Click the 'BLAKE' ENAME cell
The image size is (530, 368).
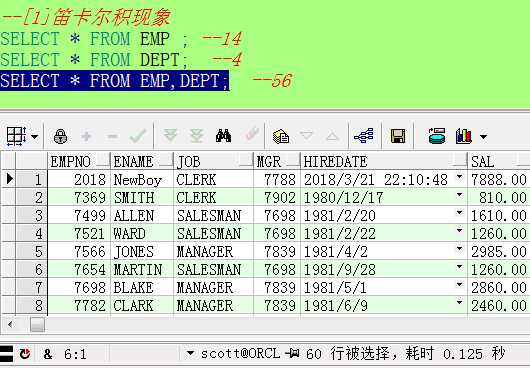click(x=142, y=288)
